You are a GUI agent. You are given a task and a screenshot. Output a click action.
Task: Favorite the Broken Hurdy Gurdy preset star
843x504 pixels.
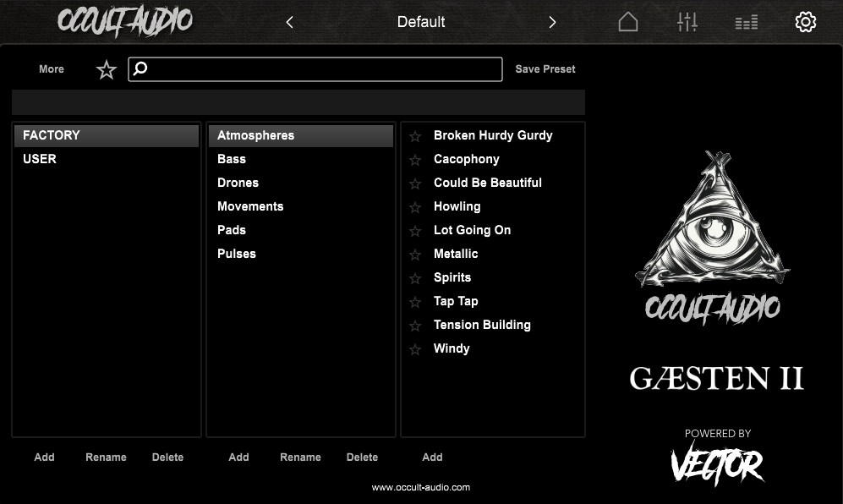tap(415, 136)
